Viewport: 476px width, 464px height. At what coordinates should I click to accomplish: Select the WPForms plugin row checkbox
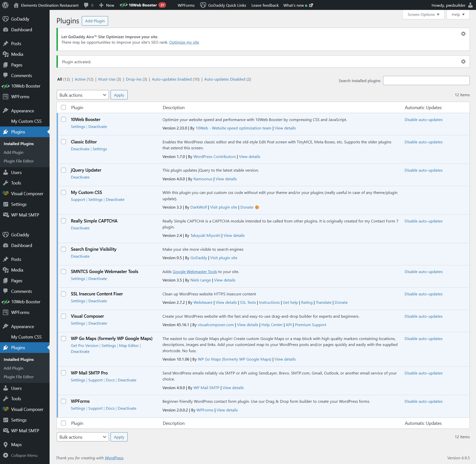tap(64, 401)
